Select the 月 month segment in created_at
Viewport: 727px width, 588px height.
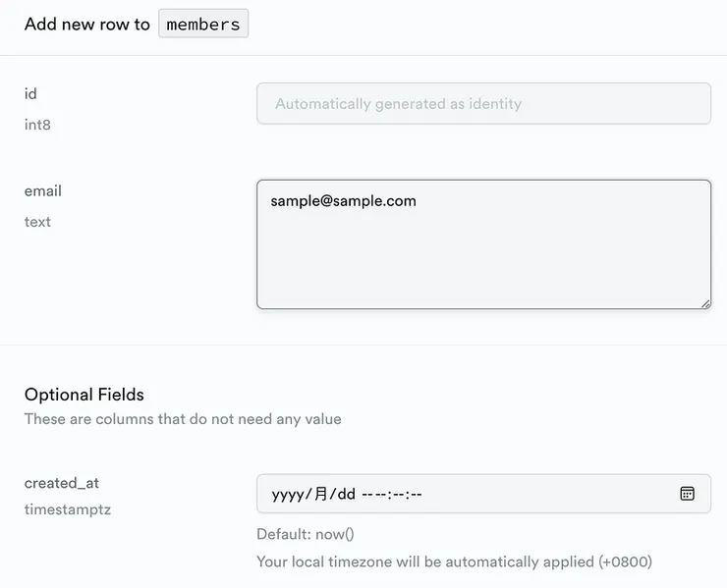click(x=320, y=495)
